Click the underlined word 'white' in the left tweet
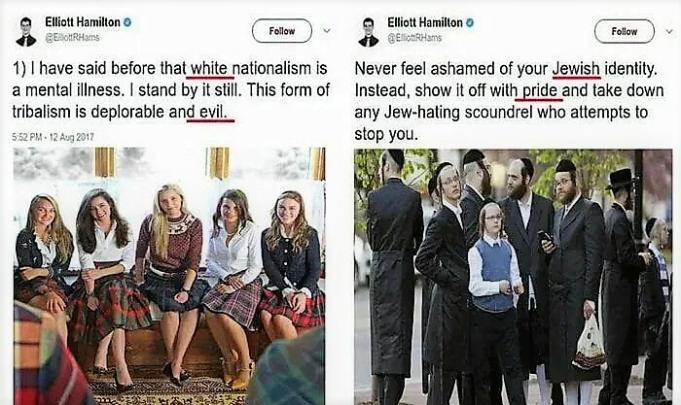This screenshot has width=681, height=405. pos(209,68)
